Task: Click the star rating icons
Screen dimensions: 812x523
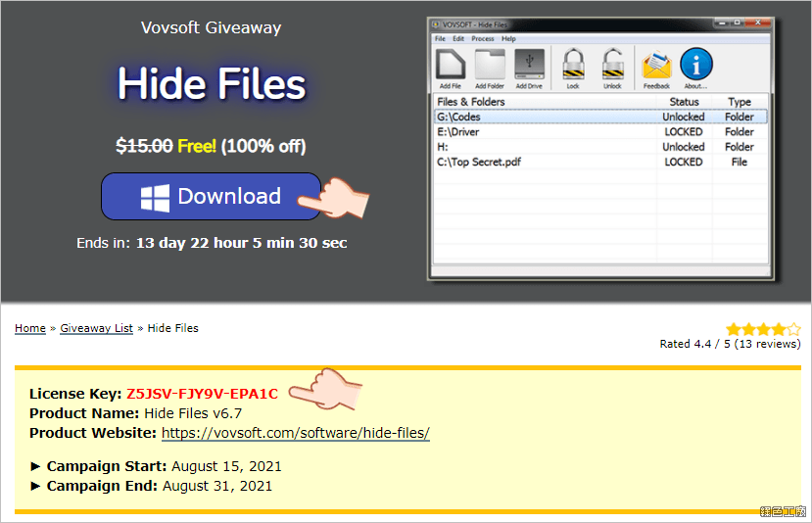Action: click(x=763, y=329)
